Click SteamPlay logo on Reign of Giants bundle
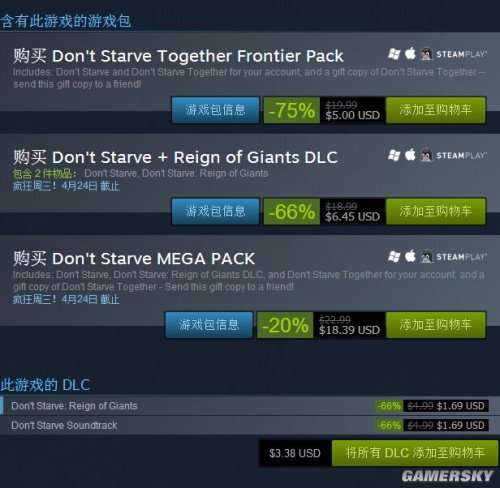This screenshot has width=500, height=488. point(461,155)
